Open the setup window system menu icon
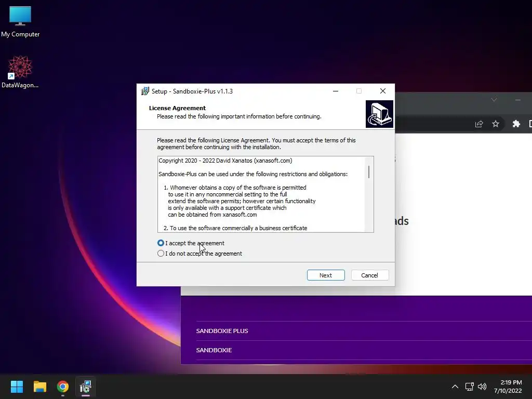532x399 pixels. pyautogui.click(x=145, y=91)
